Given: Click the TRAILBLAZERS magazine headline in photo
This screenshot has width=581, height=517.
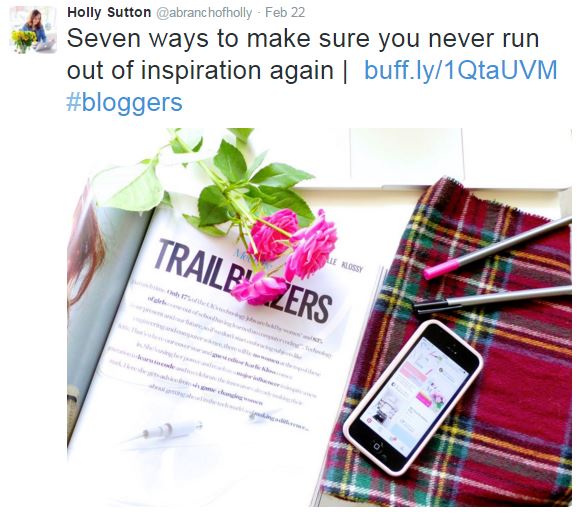Looking at the screenshot, I should tap(243, 280).
